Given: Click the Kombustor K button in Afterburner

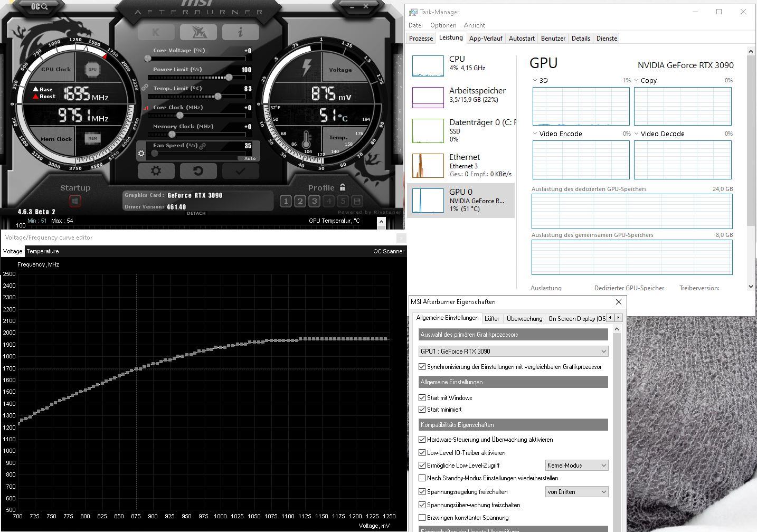Looking at the screenshot, I should click(x=156, y=32).
